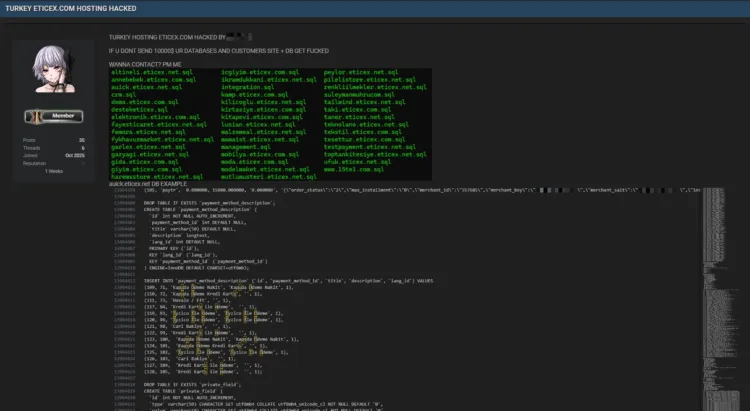
Task: Click 'toptankitesiye.eticex.net.sql' file name
Action: click(375, 154)
